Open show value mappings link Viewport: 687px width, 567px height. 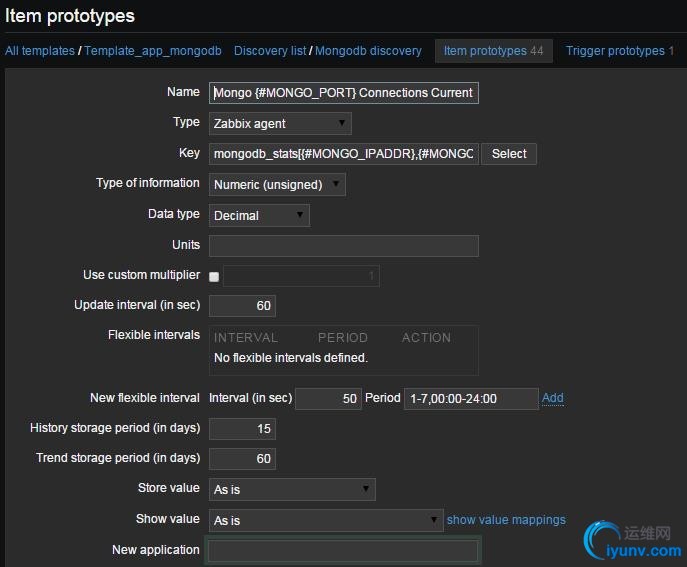[506, 520]
